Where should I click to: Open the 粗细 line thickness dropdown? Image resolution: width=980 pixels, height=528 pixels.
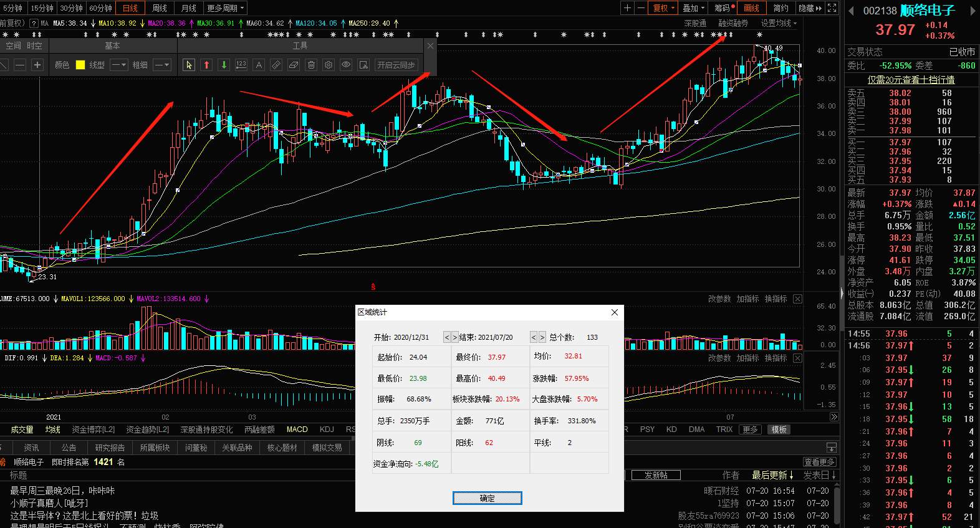161,65
